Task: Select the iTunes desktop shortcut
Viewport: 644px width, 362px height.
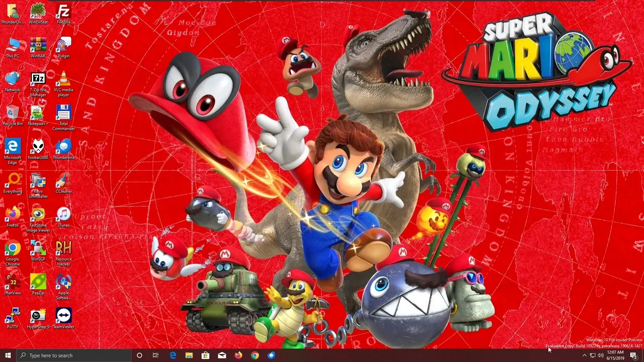Action: 63,217
